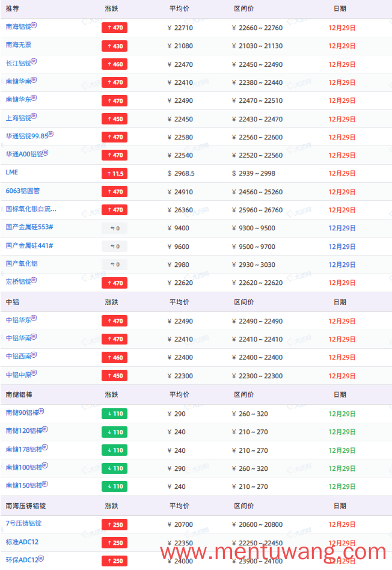Click the ↑11.5 badge in LME row

pos(115,174)
